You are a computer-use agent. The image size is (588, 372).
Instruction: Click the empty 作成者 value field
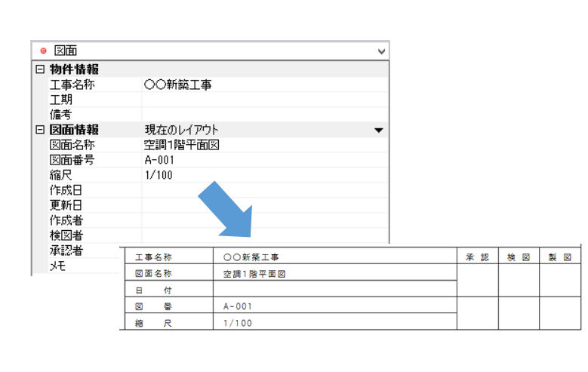coord(265,220)
